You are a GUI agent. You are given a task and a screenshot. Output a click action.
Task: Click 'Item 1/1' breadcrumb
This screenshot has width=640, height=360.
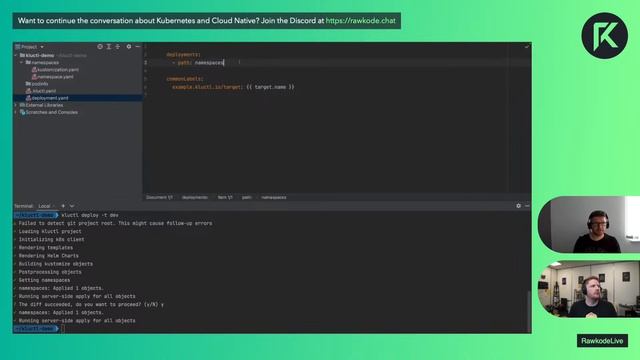225,198
